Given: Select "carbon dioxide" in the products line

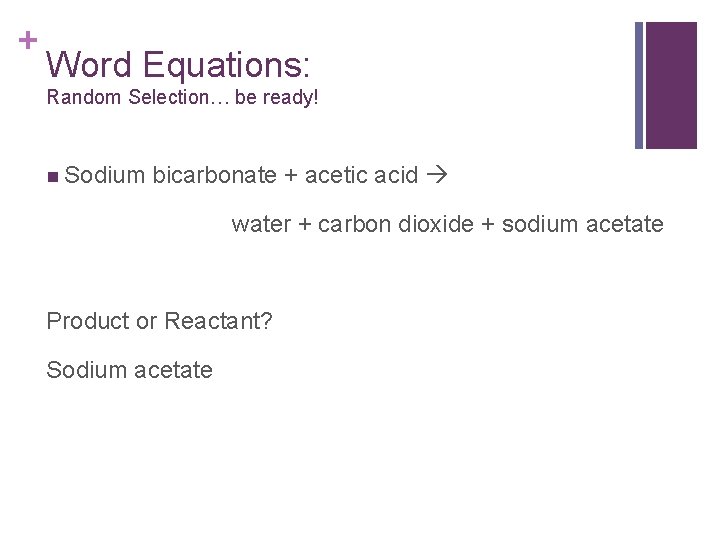Looking at the screenshot, I should [396, 224].
